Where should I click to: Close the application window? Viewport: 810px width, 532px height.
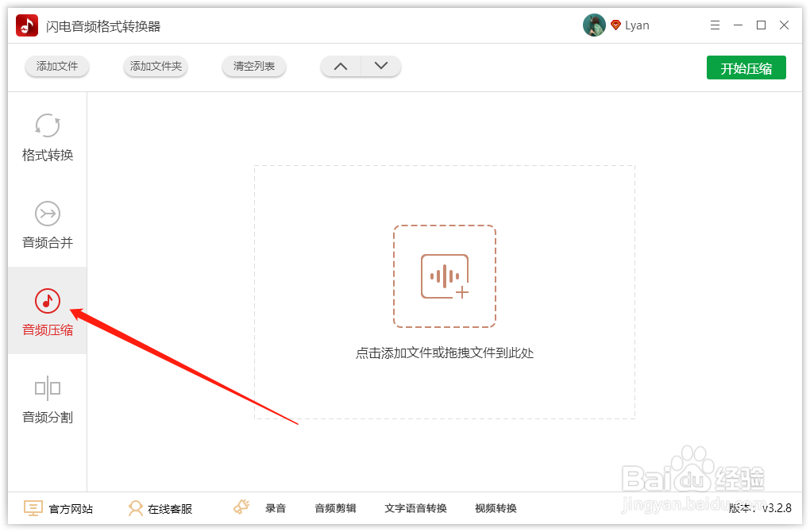[784, 25]
